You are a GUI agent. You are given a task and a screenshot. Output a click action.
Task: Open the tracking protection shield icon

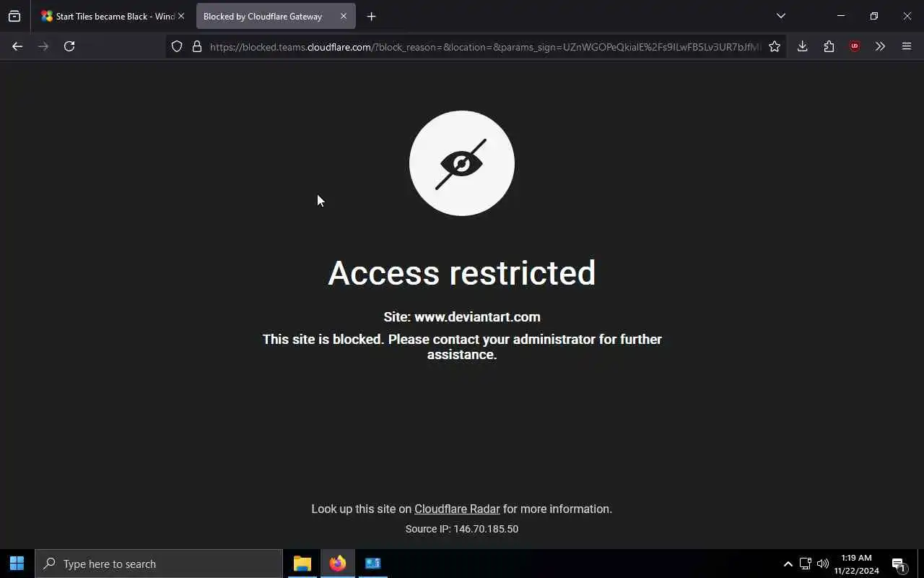[177, 46]
